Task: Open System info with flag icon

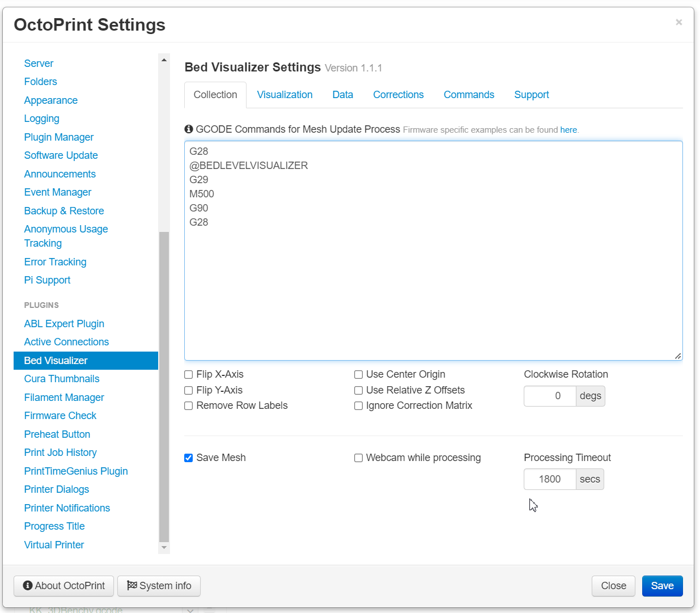Action: click(x=159, y=586)
